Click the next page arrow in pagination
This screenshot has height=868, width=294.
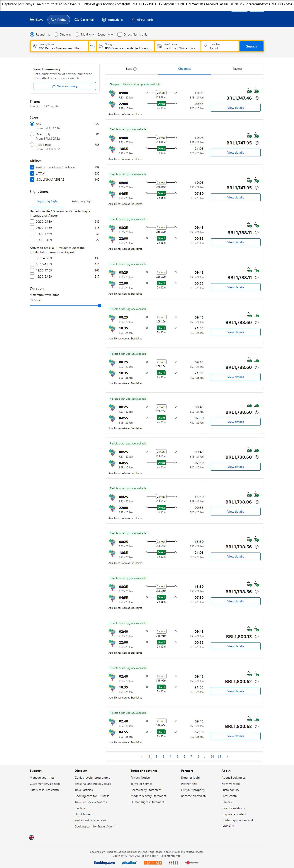point(227,756)
